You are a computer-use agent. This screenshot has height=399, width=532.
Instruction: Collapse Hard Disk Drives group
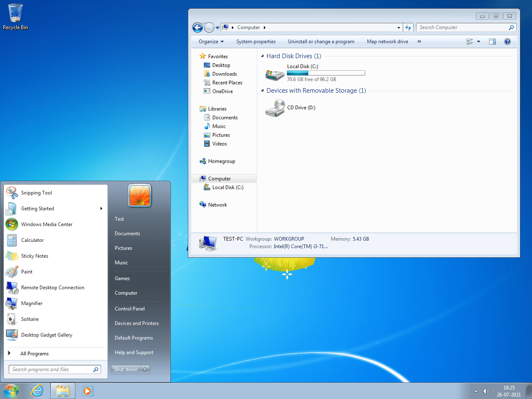(x=262, y=56)
